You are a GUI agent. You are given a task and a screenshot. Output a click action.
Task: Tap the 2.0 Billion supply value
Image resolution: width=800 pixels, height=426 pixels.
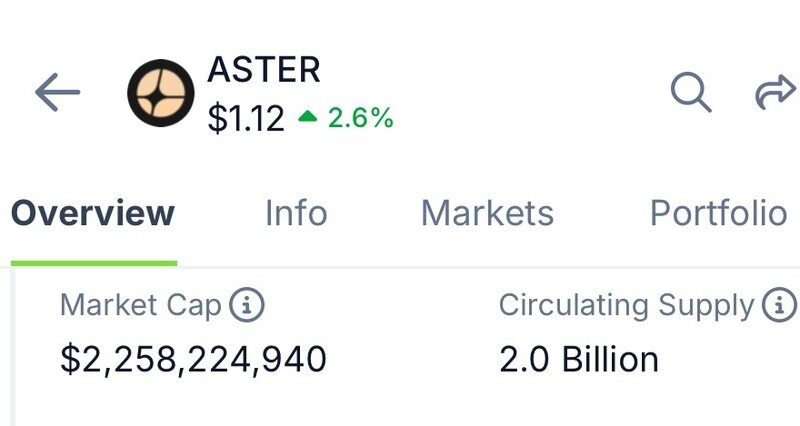pyautogui.click(x=579, y=360)
